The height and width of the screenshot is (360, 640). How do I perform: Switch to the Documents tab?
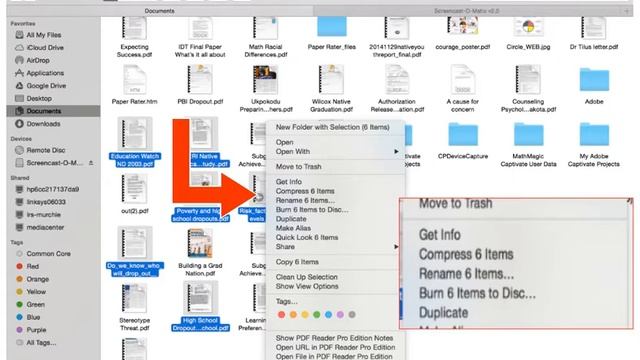coord(160,11)
